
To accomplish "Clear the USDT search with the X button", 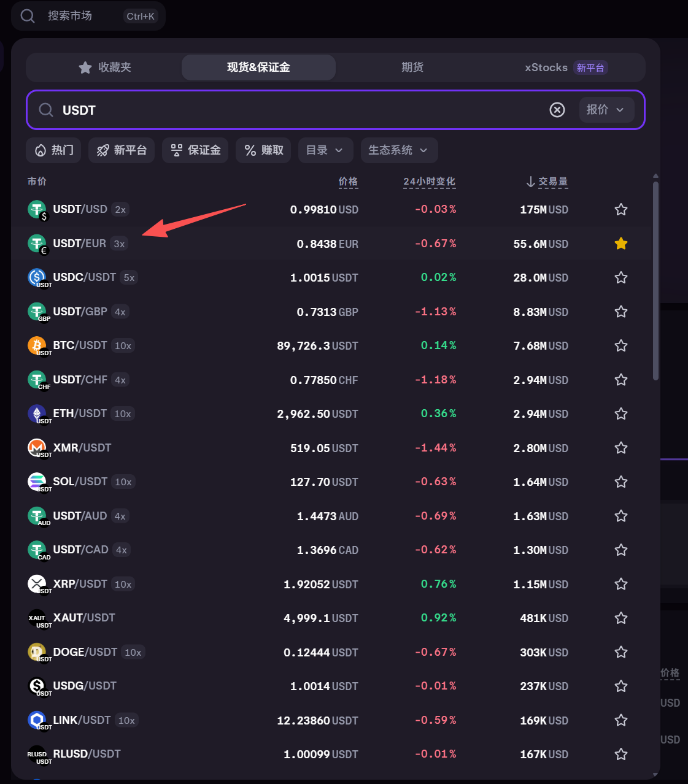I will click(557, 109).
